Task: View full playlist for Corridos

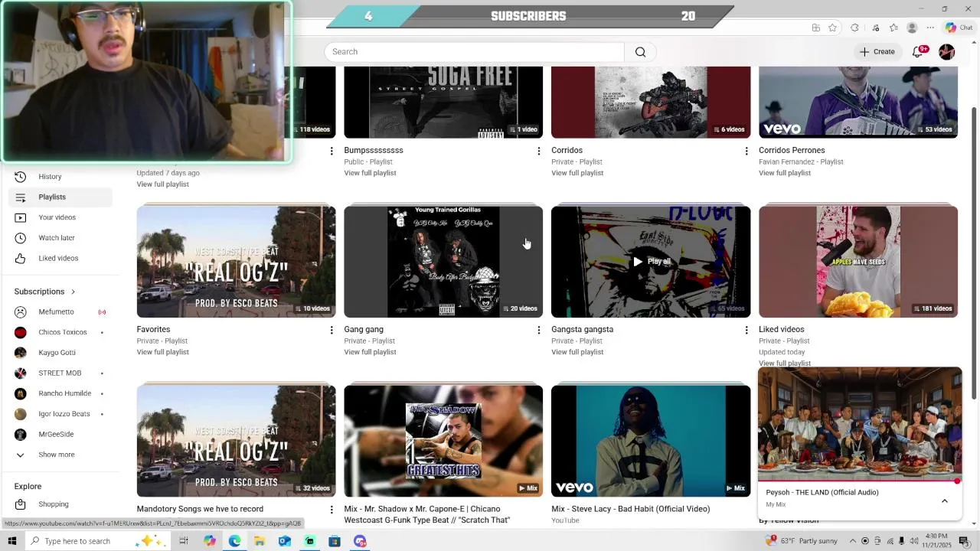Action: (x=577, y=173)
